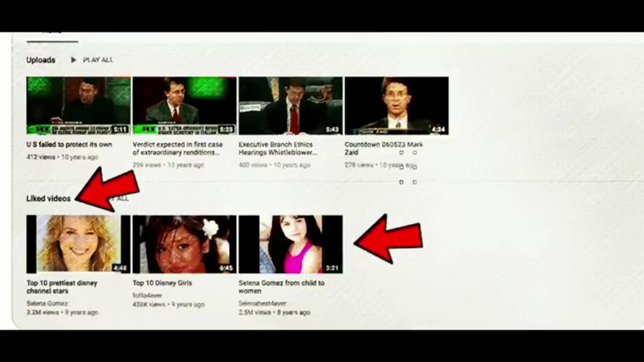Click the 'Countdown 060523 Mark Zaid' title
644x362 pixels.
point(383,148)
